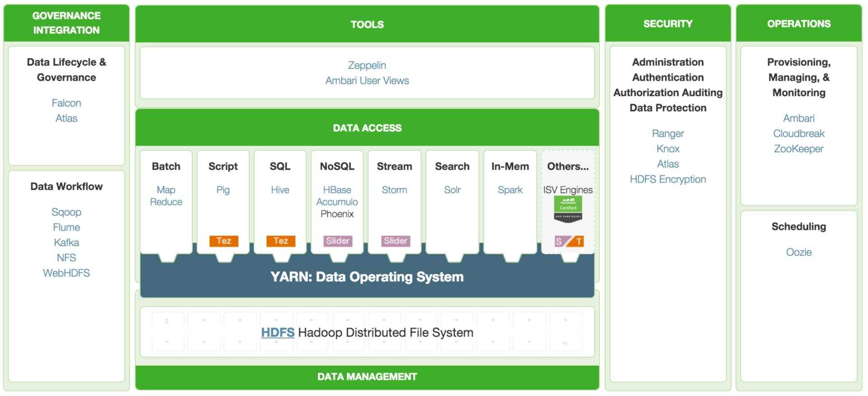Click the In-Mem column heading
Image resolution: width=868 pixels, height=396 pixels.
pyautogui.click(x=510, y=167)
